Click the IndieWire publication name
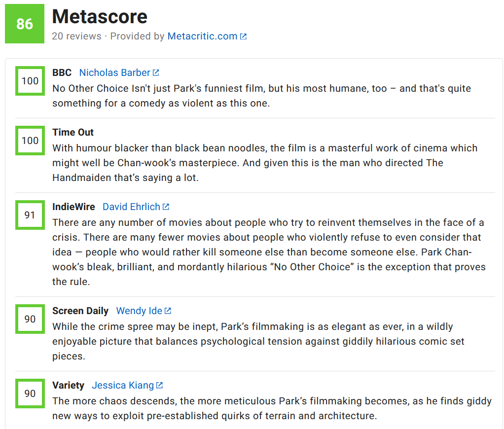The image size is (504, 429). tap(73, 207)
